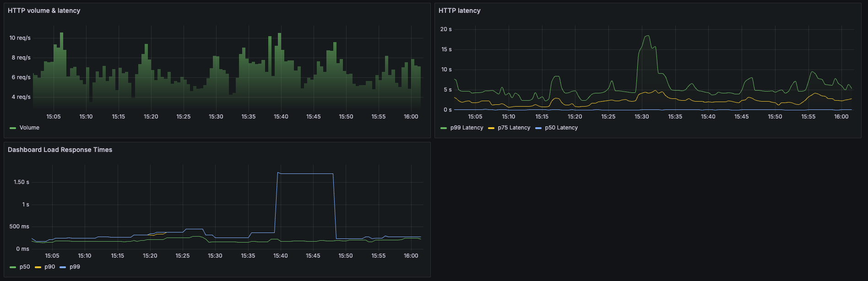The height and width of the screenshot is (281, 868).
Task: Toggle the p99 Latency legend label
Action: (467, 128)
